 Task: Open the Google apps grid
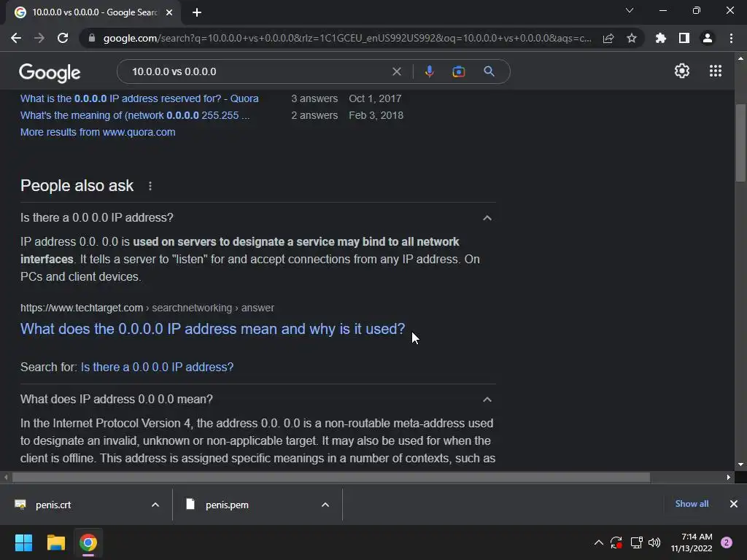[x=716, y=71]
